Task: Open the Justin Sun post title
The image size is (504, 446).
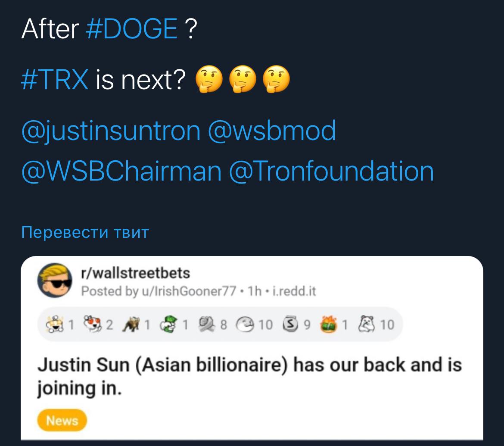Action: click(x=250, y=376)
